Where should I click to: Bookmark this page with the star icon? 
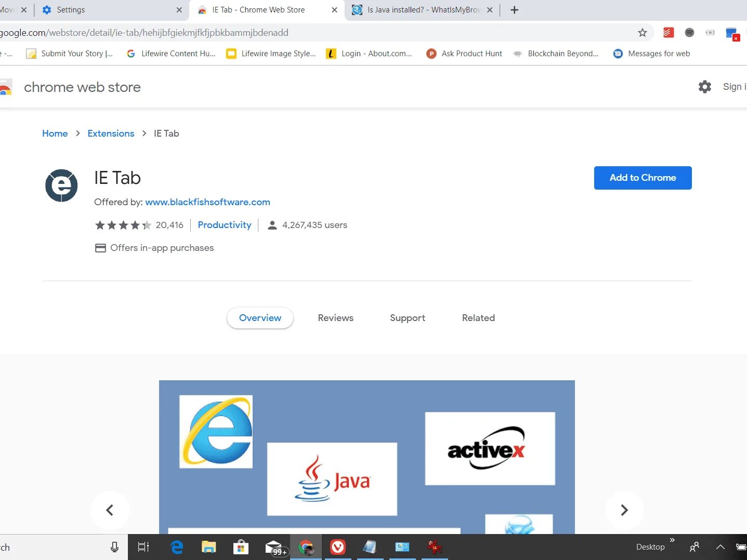(643, 33)
